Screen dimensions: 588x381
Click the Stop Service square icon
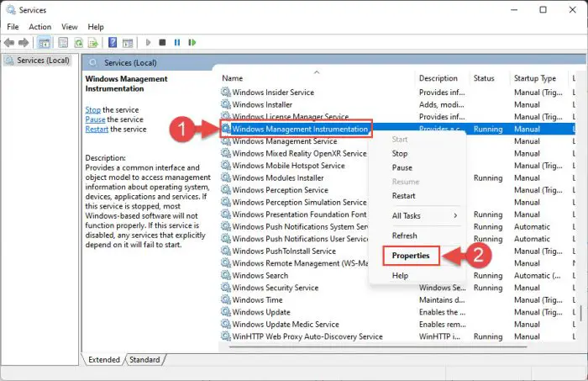pyautogui.click(x=162, y=42)
